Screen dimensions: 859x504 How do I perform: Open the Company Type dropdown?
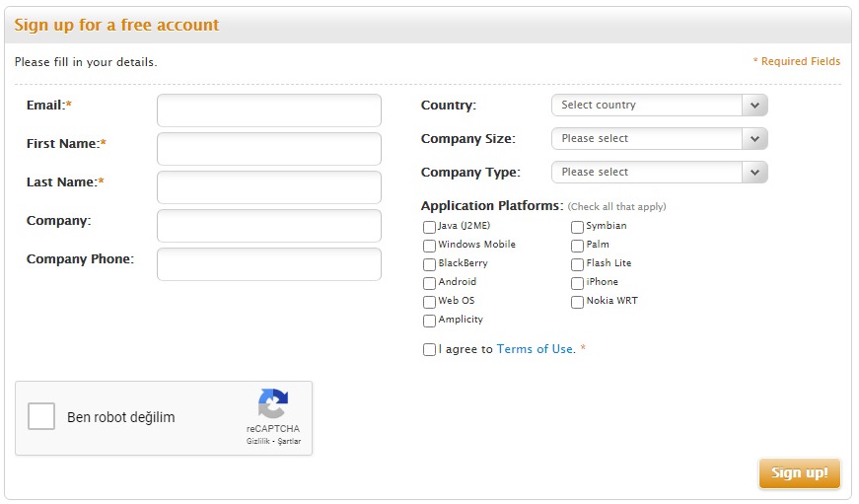coord(659,173)
